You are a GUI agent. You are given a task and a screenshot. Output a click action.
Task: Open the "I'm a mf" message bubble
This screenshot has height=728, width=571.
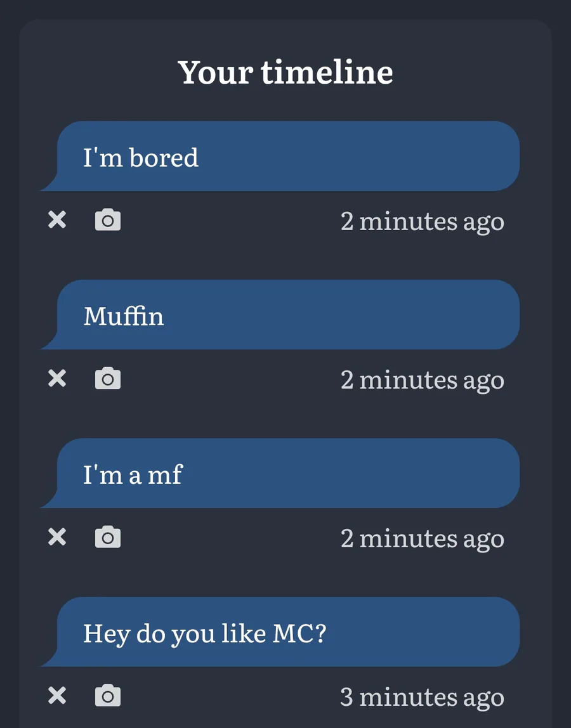(x=280, y=473)
